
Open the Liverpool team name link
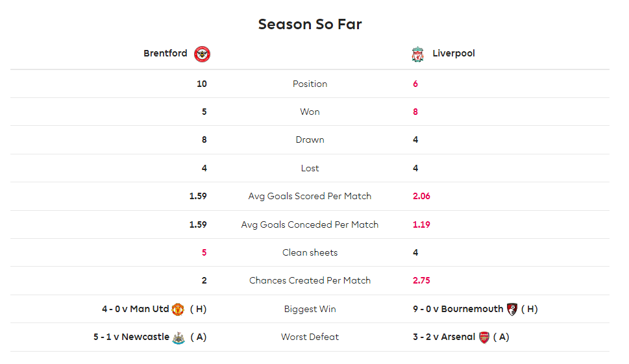tap(454, 53)
